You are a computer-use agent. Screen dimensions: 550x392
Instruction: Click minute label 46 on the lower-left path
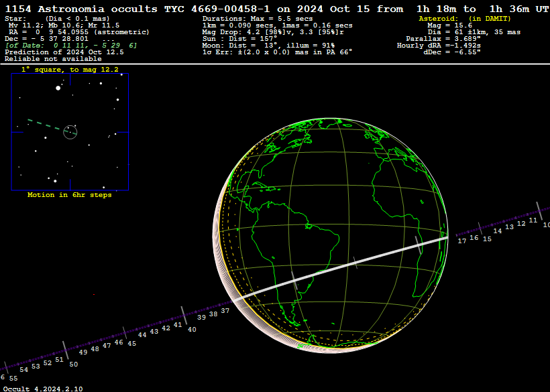[x=119, y=342]
